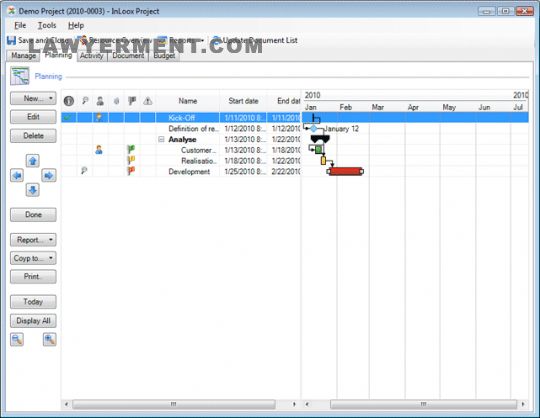Select the Development task name
540x418 pixels.
click(189, 171)
